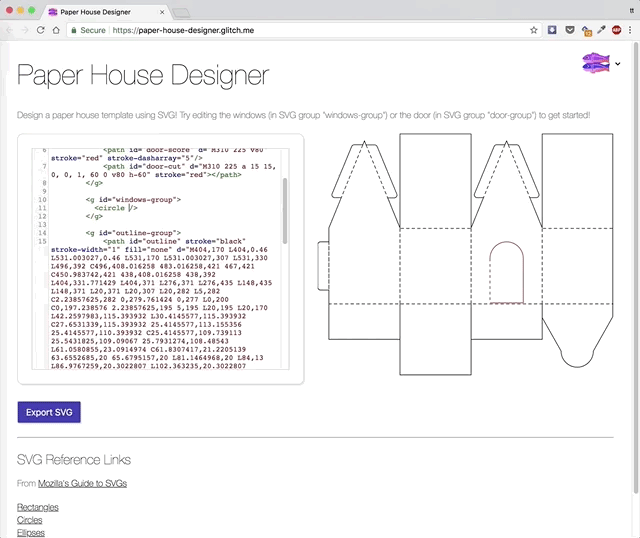Click the page's vertical scrollbar

(636, 268)
